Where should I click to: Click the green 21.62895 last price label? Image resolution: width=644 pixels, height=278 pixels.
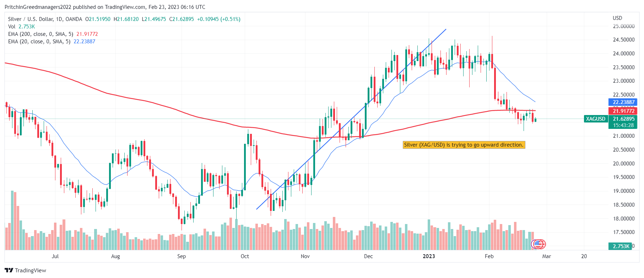point(623,119)
